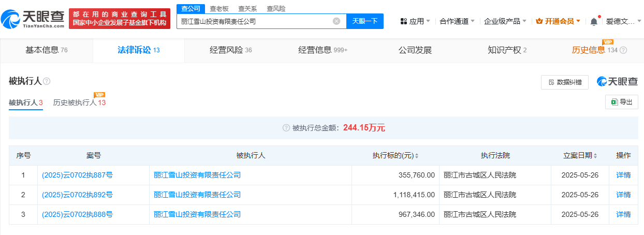This screenshot has width=644, height=235.
Task: Click court name in row 1
Action: pos(480,175)
